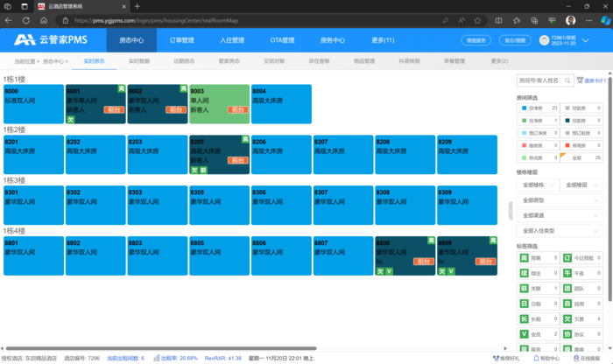This screenshot has width=613, height=364.
Task: Switch to the 远期房态 tab
Action: click(x=184, y=61)
